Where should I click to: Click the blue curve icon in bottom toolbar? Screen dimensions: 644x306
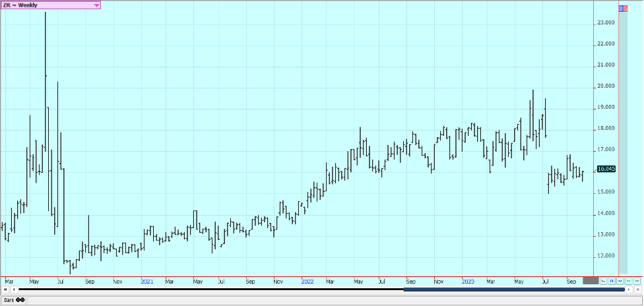tap(620, 281)
